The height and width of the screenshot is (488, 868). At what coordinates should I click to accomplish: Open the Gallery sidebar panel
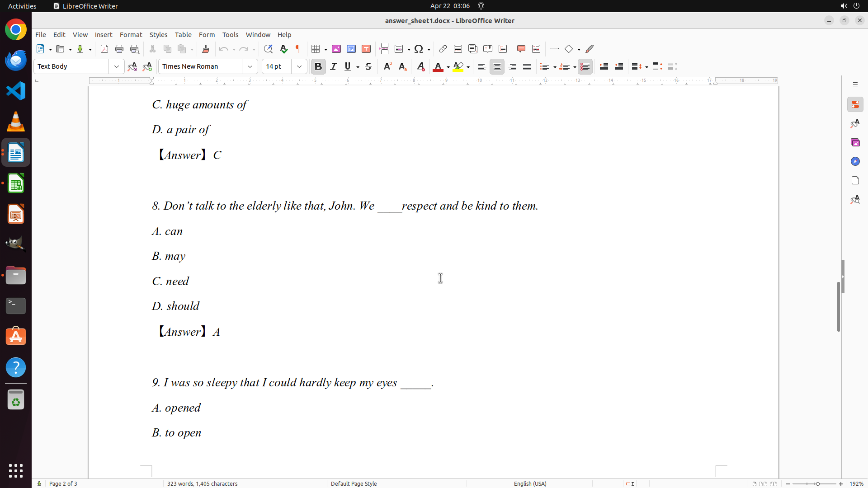pos(855,142)
